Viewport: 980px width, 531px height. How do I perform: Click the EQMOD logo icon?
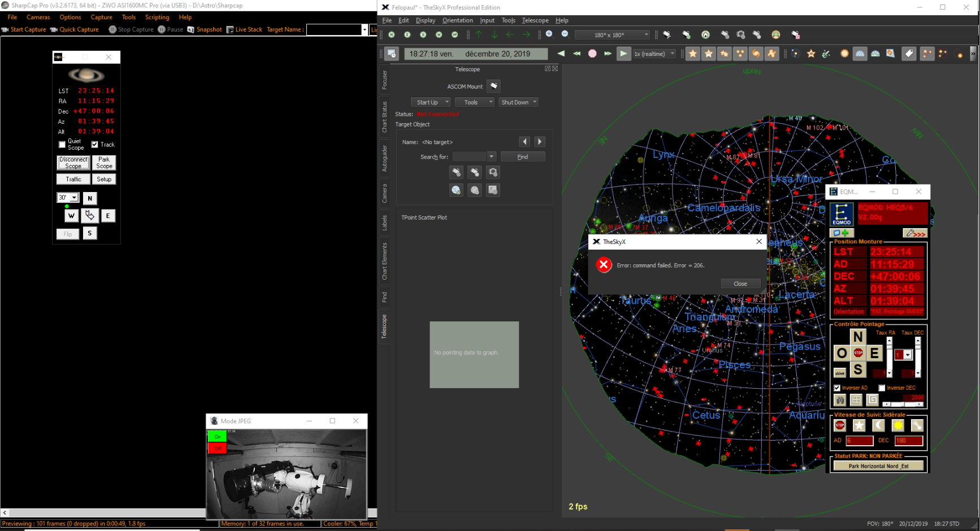pos(842,214)
